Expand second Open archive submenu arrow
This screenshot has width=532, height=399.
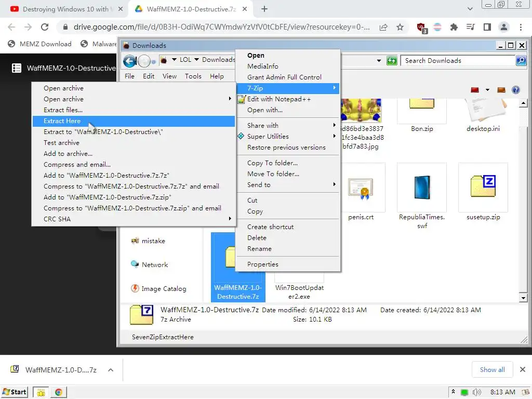[230, 99]
